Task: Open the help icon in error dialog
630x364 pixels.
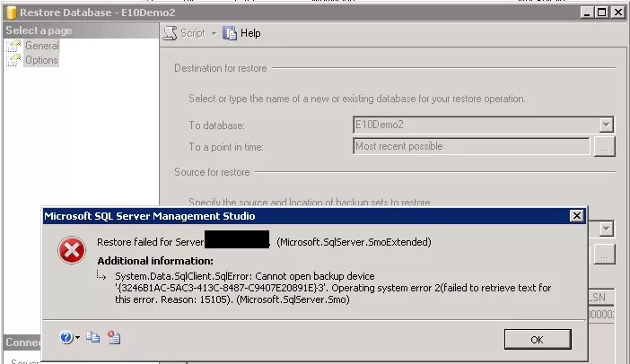Action: (x=66, y=337)
